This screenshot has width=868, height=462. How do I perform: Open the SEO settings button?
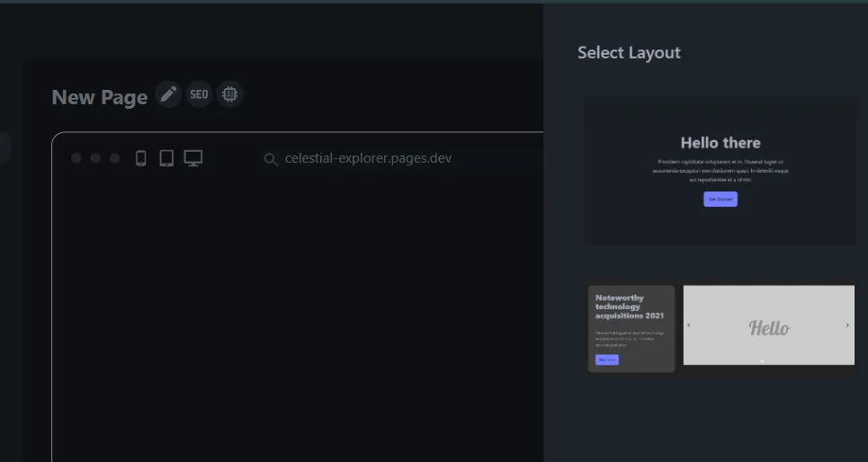[200, 94]
